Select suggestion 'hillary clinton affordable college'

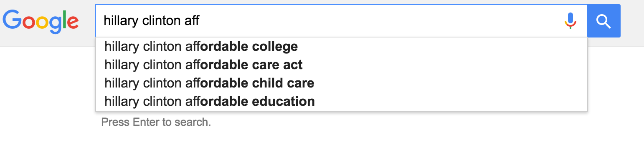[x=342, y=46]
